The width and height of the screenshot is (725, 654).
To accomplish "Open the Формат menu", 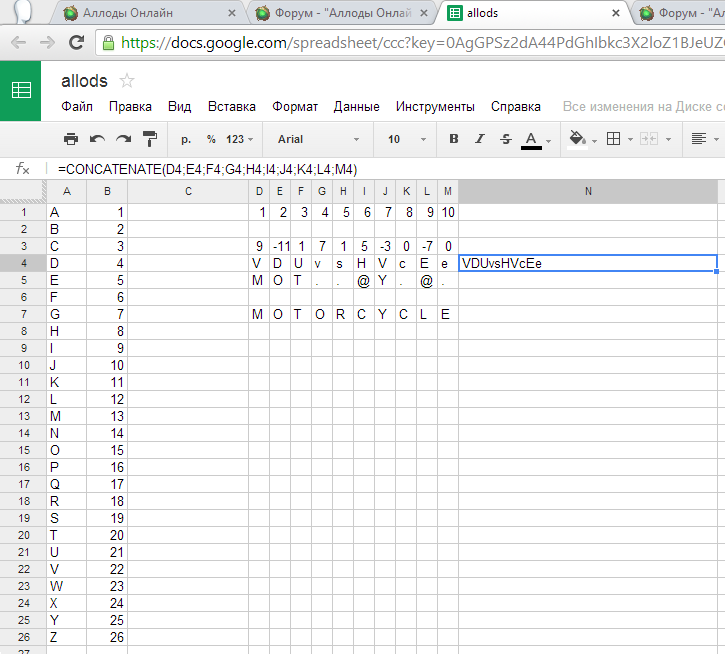I will tap(295, 106).
